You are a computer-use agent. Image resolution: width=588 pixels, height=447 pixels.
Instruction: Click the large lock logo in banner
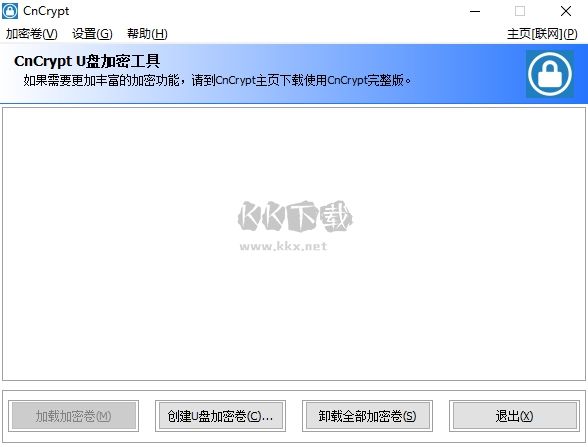click(550, 74)
